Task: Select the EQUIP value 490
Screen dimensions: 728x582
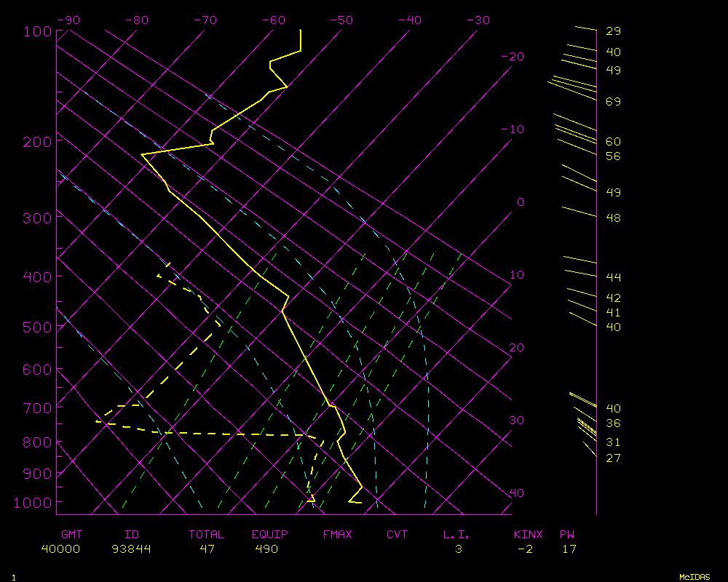Action: pos(266,549)
